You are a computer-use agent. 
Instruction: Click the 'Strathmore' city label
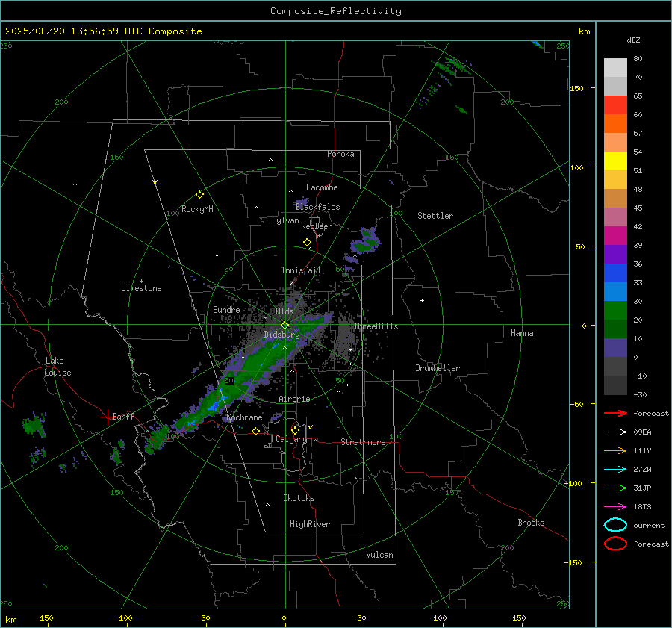(363, 442)
